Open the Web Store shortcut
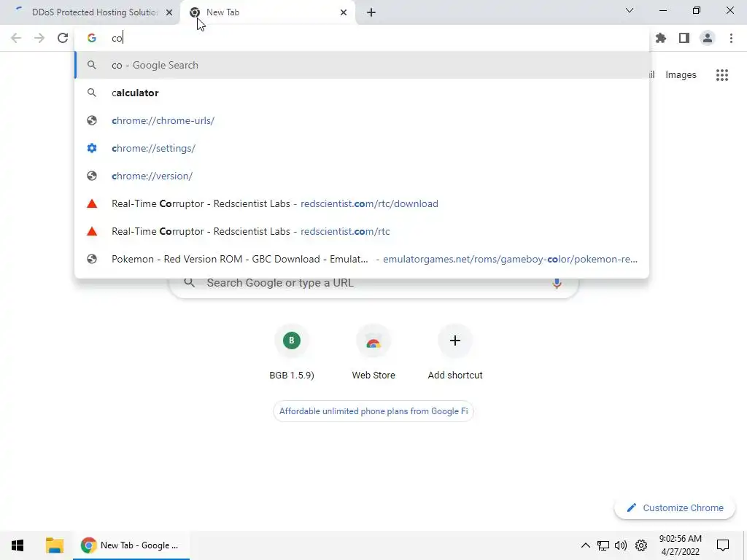 point(373,352)
